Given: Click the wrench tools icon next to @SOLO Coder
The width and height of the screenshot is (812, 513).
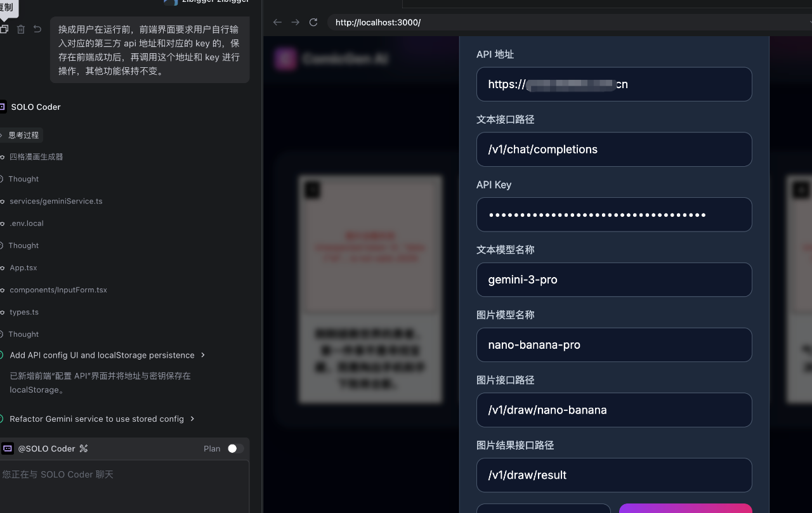Looking at the screenshot, I should pos(83,448).
